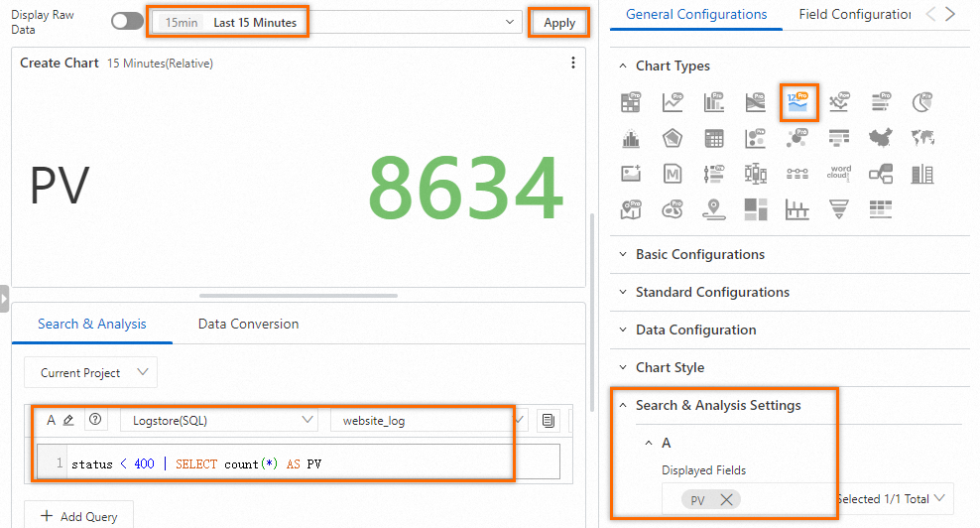Image resolution: width=980 pixels, height=528 pixels.
Task: Select the Column Chart Pro type
Action: pyautogui.click(x=714, y=102)
